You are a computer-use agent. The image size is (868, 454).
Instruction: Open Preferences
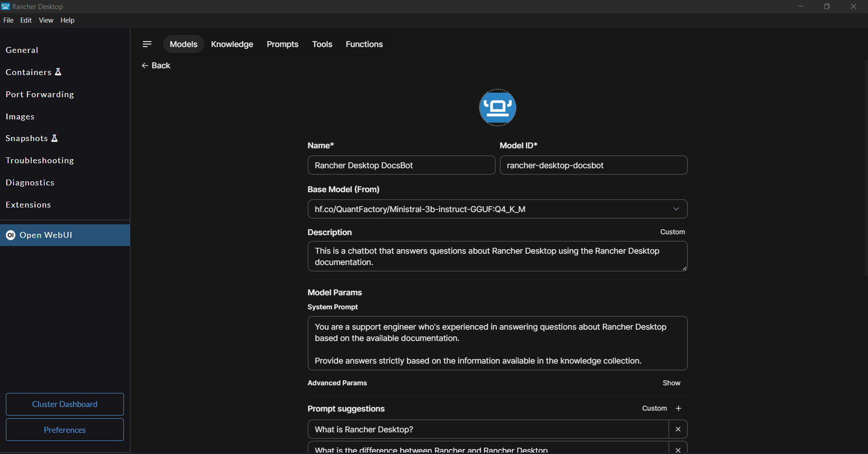pyautogui.click(x=65, y=430)
